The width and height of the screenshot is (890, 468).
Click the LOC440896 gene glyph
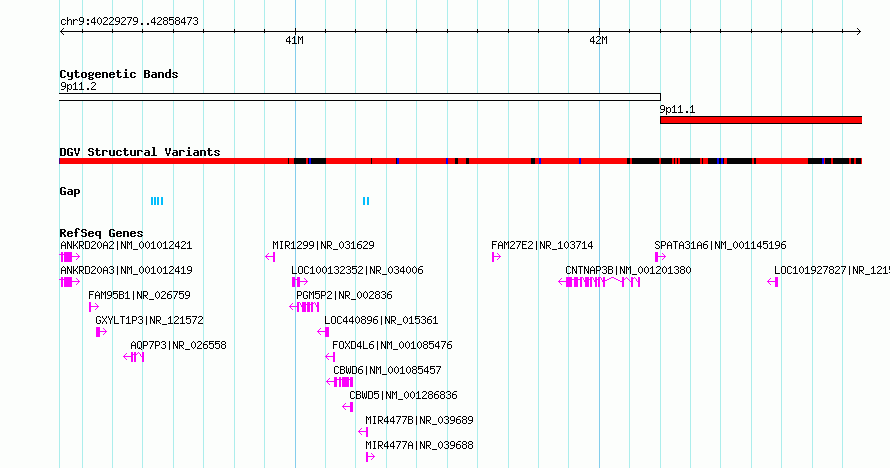pos(323,332)
